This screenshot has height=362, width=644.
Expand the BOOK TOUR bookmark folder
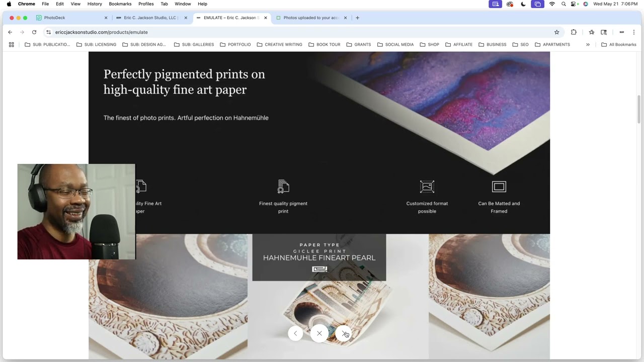pos(324,44)
